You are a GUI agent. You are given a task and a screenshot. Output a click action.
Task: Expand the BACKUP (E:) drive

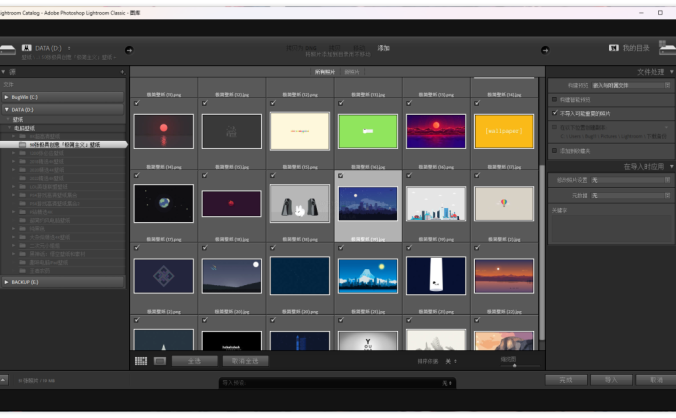pyautogui.click(x=6, y=282)
